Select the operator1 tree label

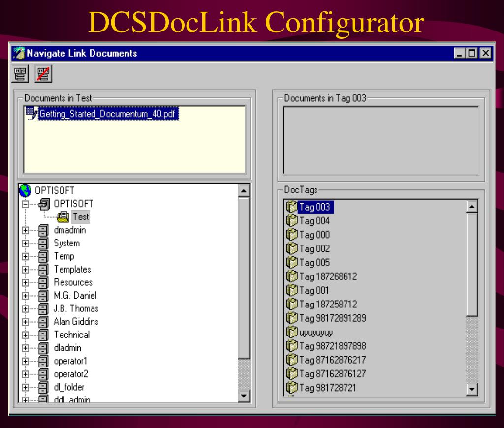(70, 361)
